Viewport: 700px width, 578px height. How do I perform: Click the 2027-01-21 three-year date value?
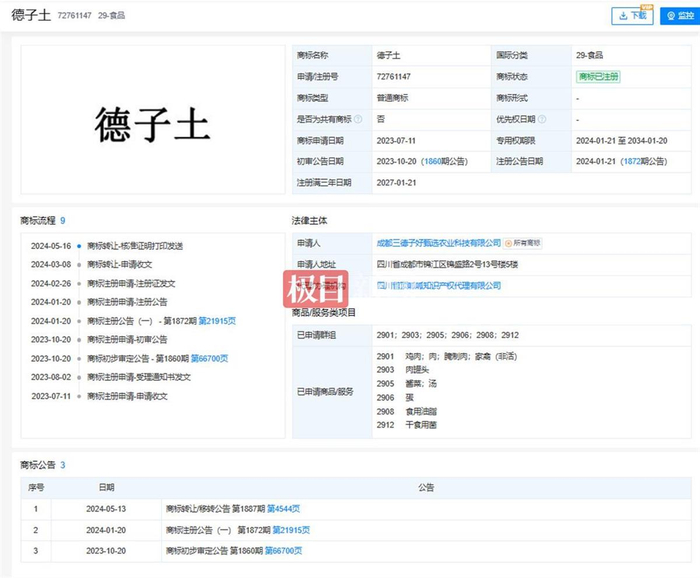click(396, 183)
